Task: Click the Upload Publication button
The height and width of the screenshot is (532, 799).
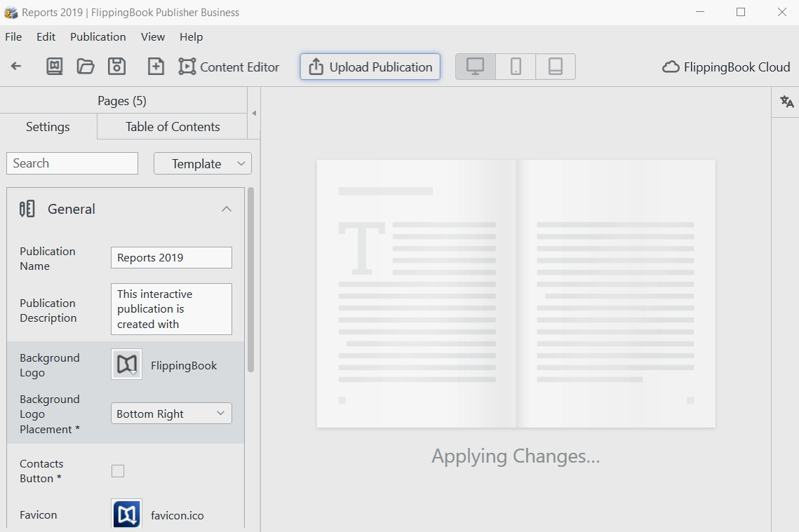Action: pos(370,67)
